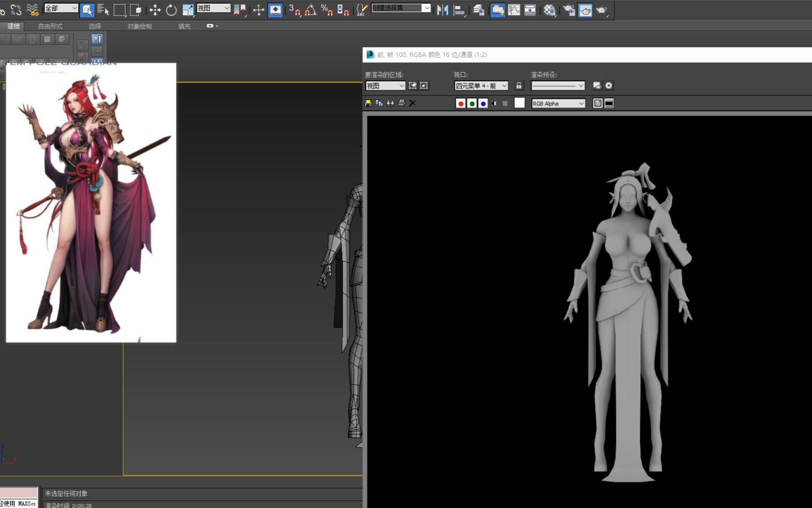Open the Material Editor

click(549, 10)
